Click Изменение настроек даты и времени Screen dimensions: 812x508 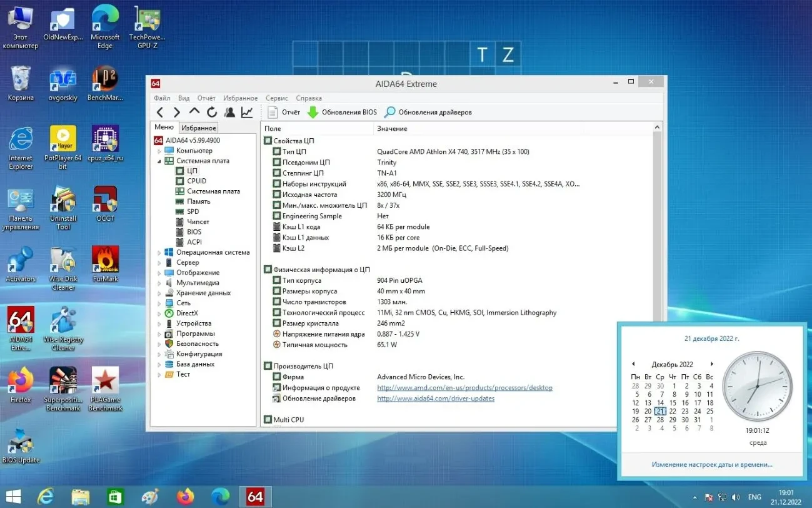pos(712,464)
